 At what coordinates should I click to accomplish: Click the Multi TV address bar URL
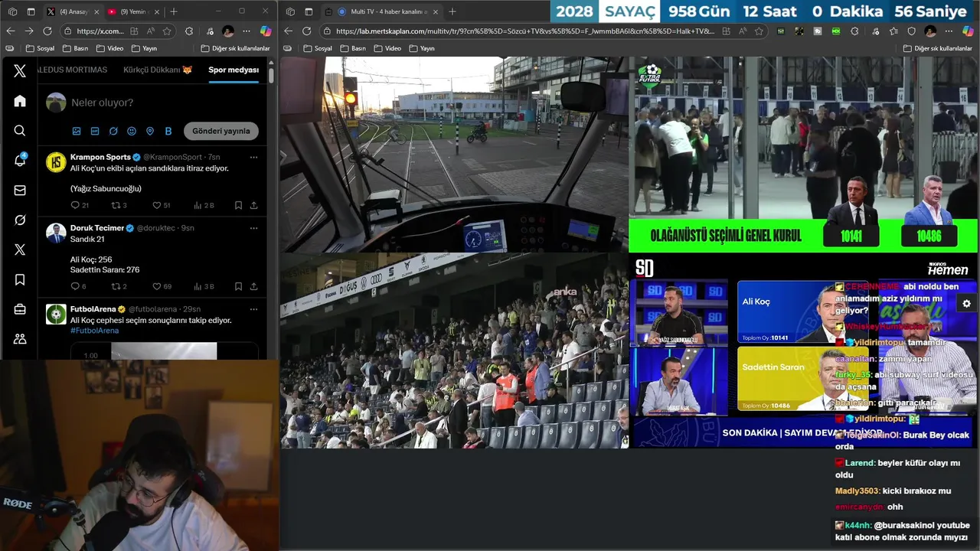[524, 31]
